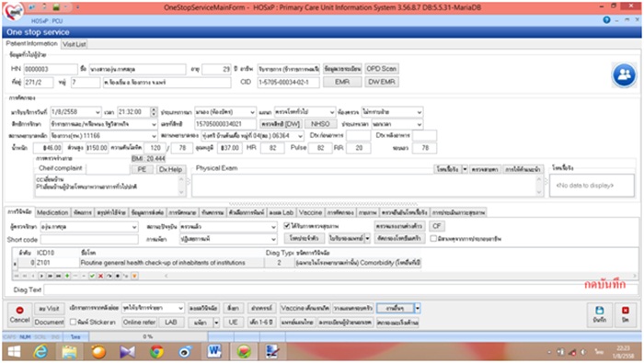Open the examining doctor dropdown
The height and width of the screenshot is (363, 644).
click(134, 226)
